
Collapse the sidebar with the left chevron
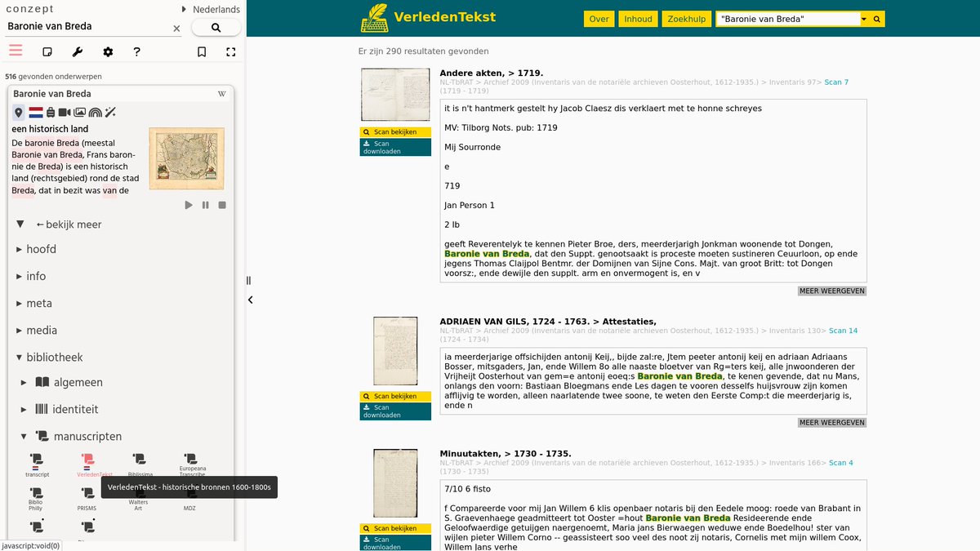click(250, 300)
